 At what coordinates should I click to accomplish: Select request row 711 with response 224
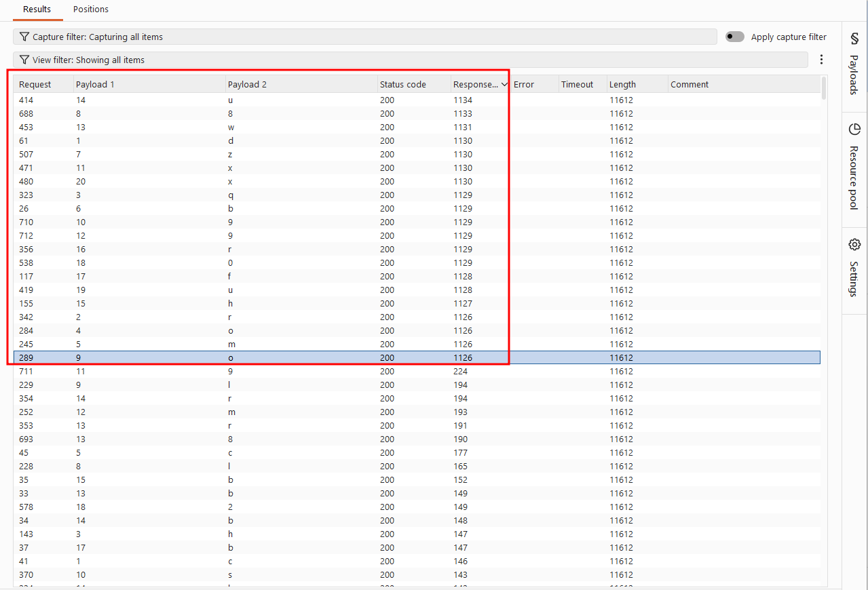[417, 371]
